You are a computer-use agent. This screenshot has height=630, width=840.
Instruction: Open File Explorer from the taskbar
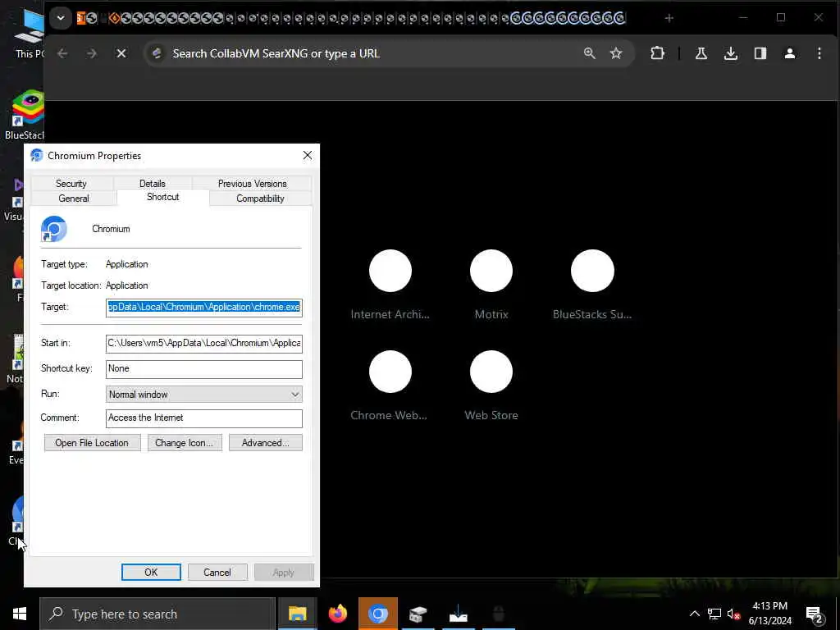(x=297, y=614)
